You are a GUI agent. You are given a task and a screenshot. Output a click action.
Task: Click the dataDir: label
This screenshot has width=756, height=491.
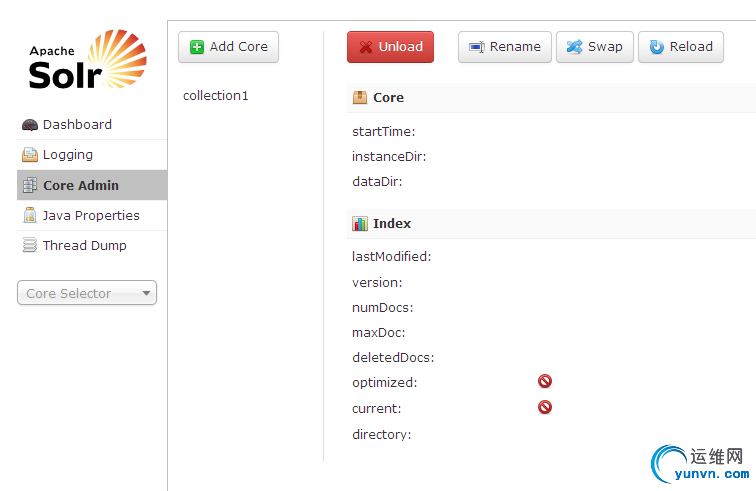[377, 182]
